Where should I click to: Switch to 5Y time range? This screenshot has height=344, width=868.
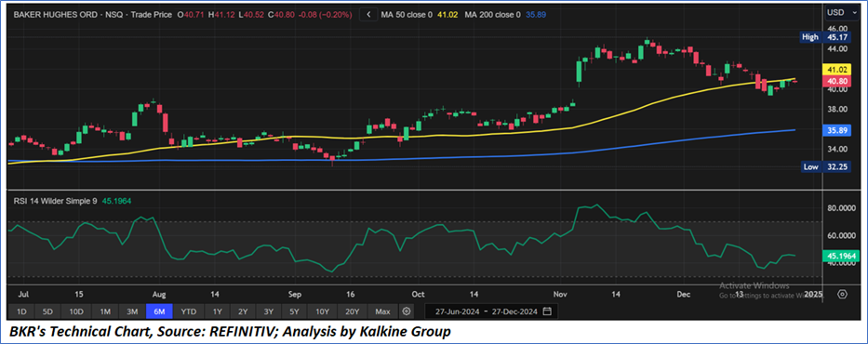[295, 311]
